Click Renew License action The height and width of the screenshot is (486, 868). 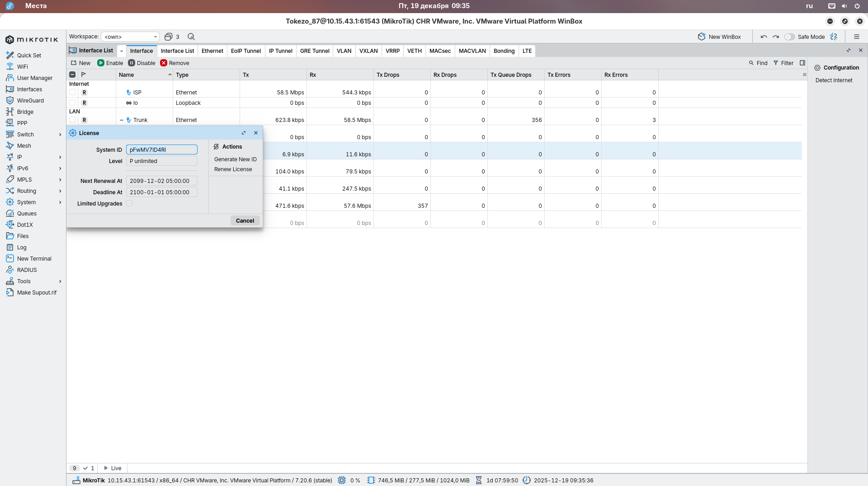(x=233, y=169)
